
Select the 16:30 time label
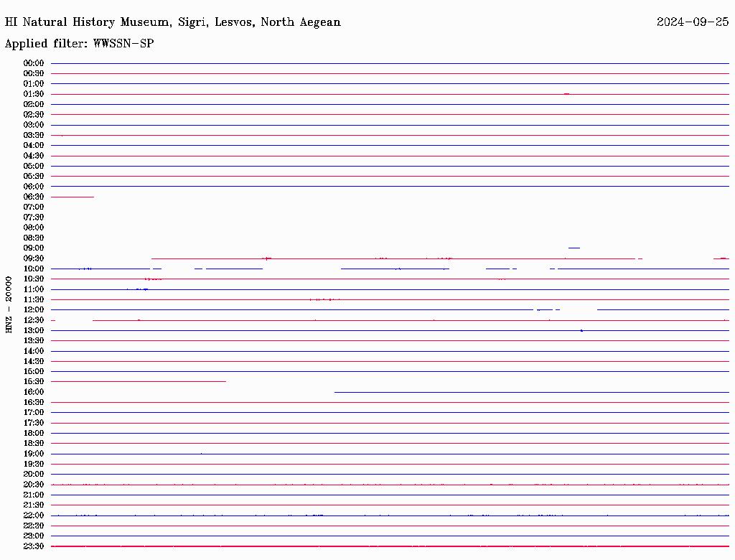coord(34,403)
